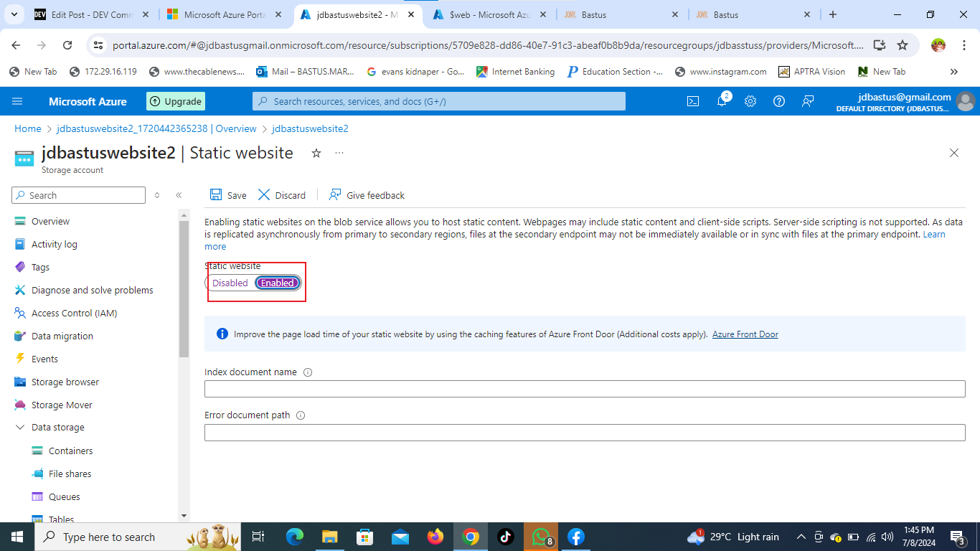Open a new browser tab

tap(833, 14)
